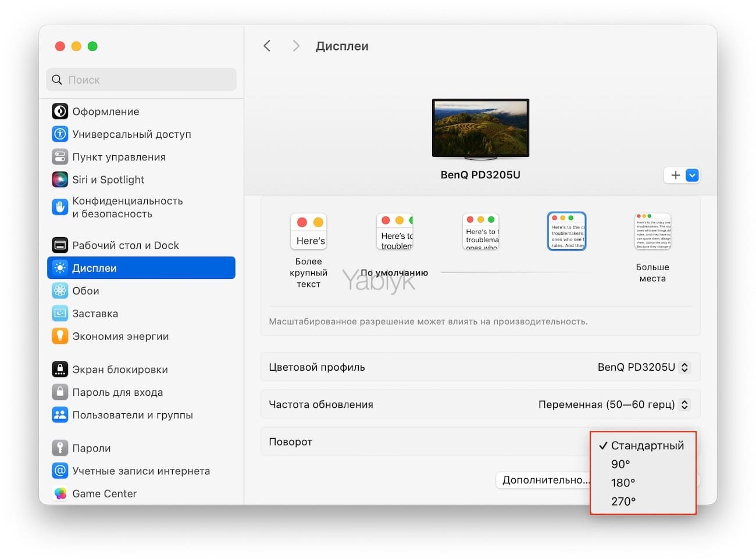Open Универсальный доступ accessibility icon
The width and height of the screenshot is (756, 559).
tap(60, 134)
